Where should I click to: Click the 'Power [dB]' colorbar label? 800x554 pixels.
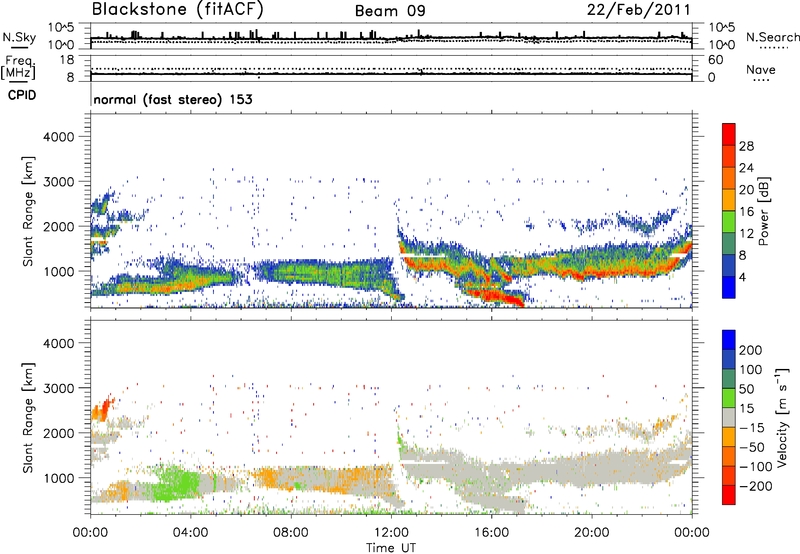pyautogui.click(x=763, y=211)
